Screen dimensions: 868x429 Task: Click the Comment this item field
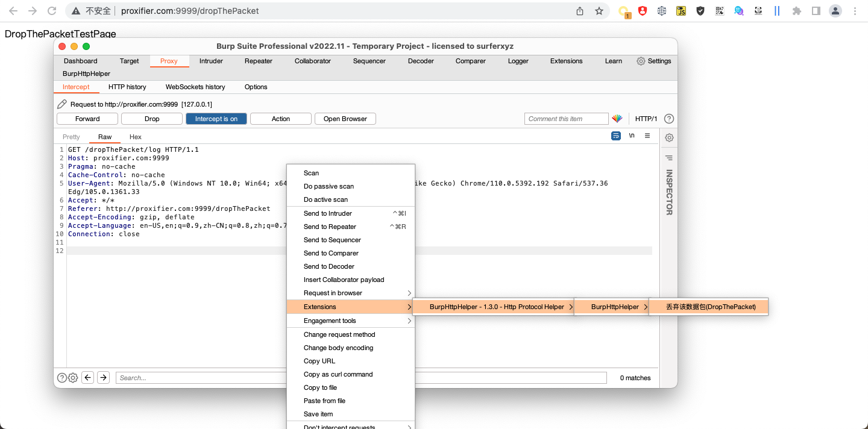(567, 119)
